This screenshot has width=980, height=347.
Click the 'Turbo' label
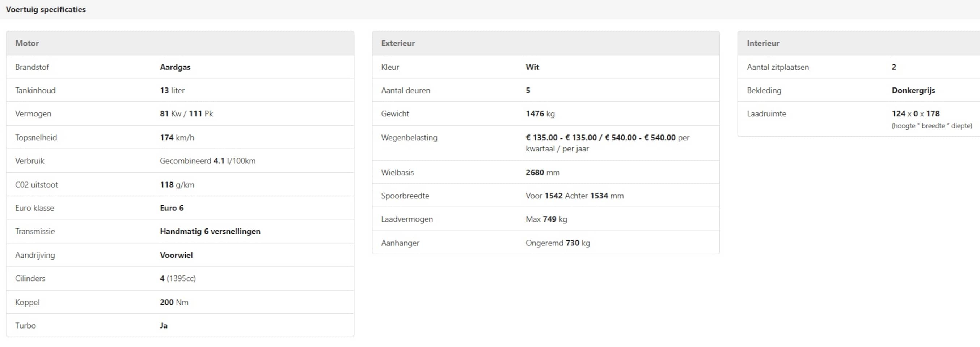25,325
